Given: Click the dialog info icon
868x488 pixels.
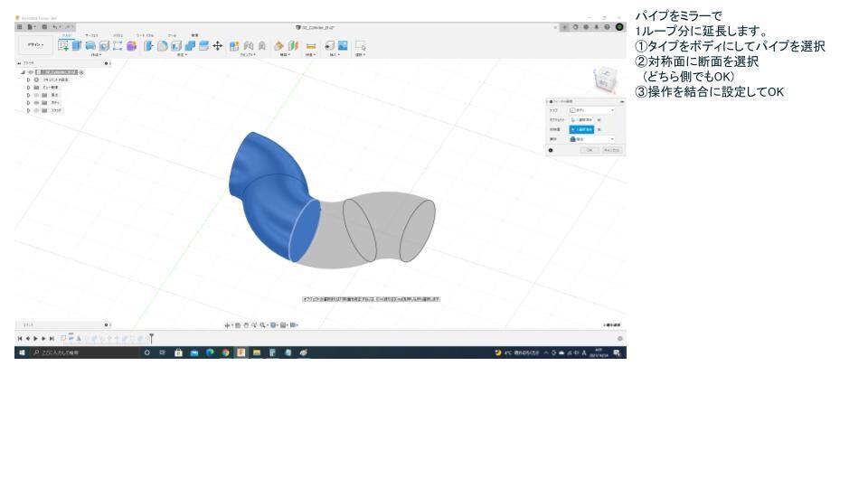Looking at the screenshot, I should click(551, 150).
